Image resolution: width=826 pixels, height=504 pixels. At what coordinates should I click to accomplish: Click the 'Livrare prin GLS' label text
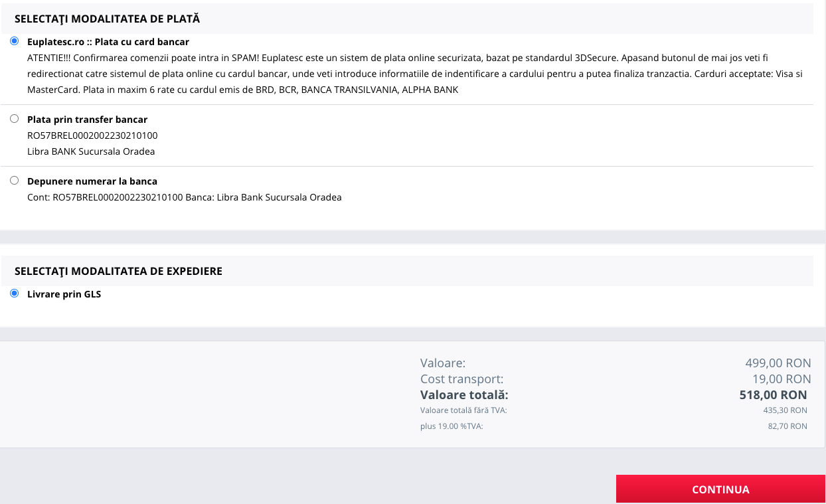[x=64, y=294]
